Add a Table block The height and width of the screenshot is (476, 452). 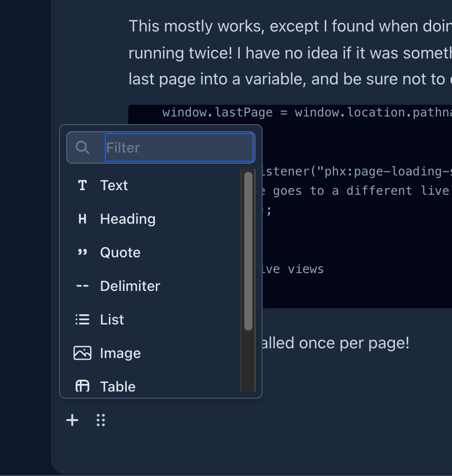click(118, 386)
